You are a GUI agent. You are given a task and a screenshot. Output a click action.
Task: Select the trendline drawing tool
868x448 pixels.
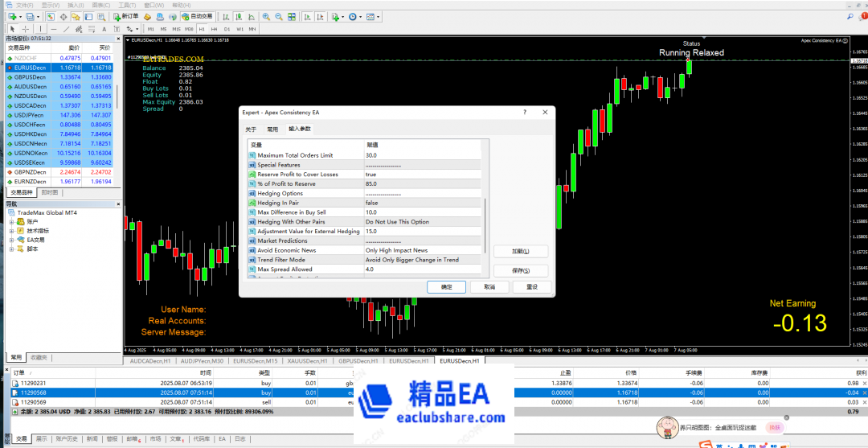pos(65,29)
